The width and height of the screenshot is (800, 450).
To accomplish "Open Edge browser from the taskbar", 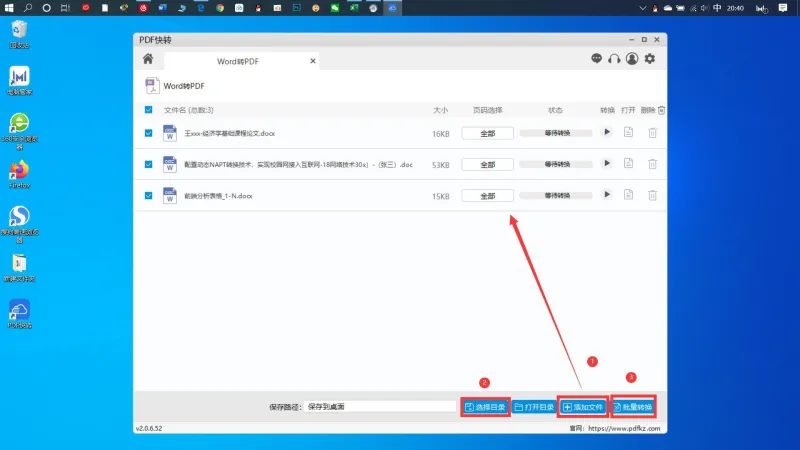I will coord(201,8).
